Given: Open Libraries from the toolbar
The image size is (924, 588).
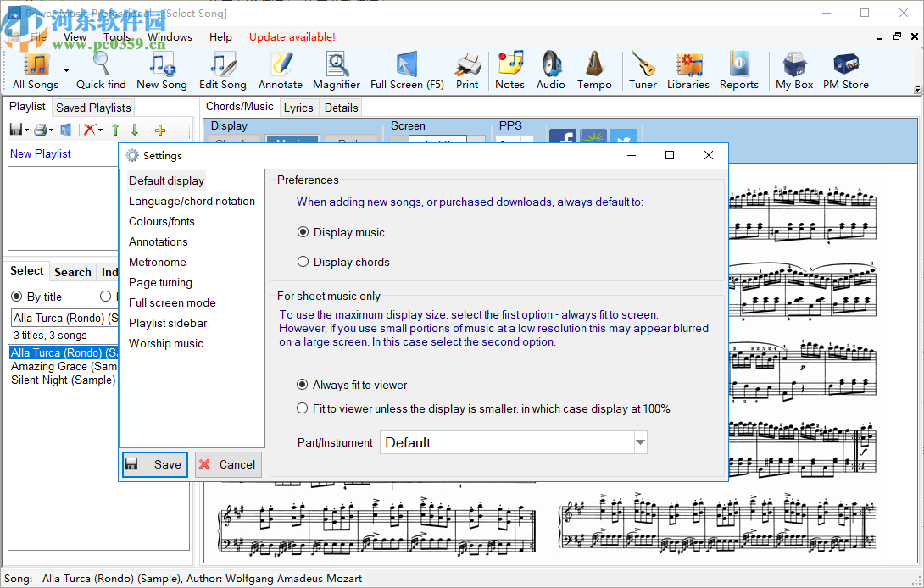Looking at the screenshot, I should [x=688, y=71].
